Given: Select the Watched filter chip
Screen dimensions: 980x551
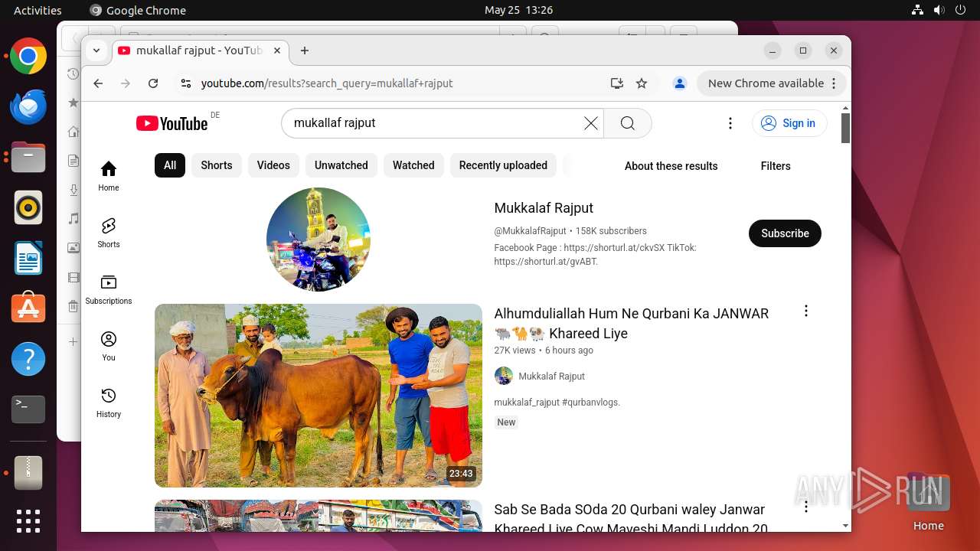Looking at the screenshot, I should [x=413, y=165].
